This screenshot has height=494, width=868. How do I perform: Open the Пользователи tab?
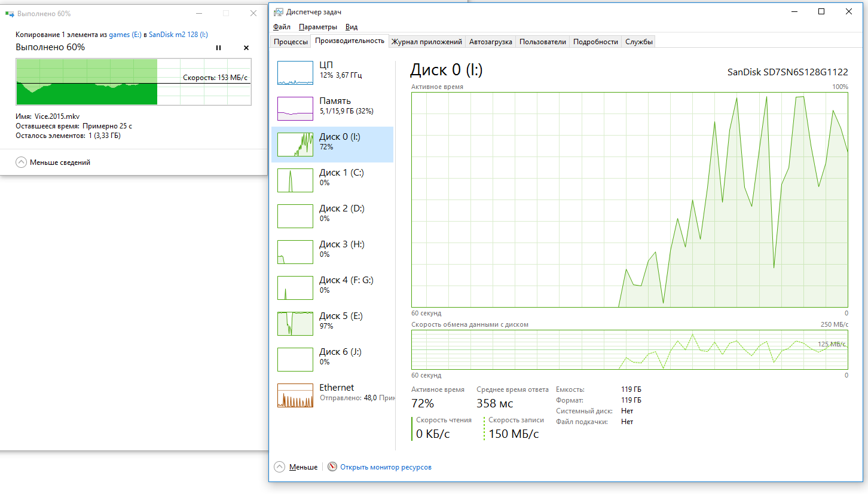click(x=542, y=42)
